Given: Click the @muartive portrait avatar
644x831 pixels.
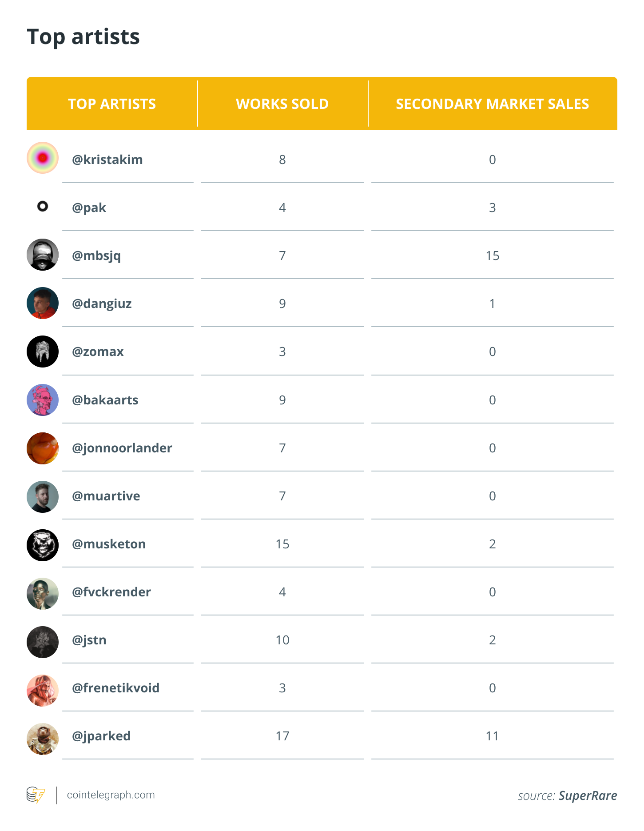Looking at the screenshot, I should (43, 497).
